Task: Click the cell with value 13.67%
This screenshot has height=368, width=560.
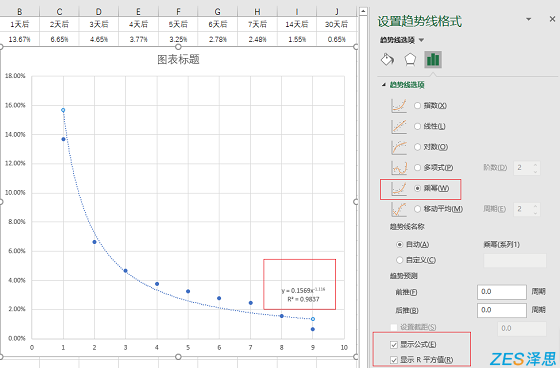Action: [x=20, y=39]
